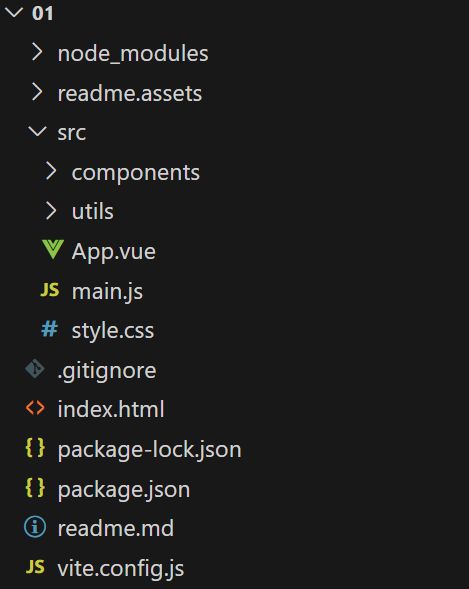Collapse the 01 root folder chevron

[14, 13]
